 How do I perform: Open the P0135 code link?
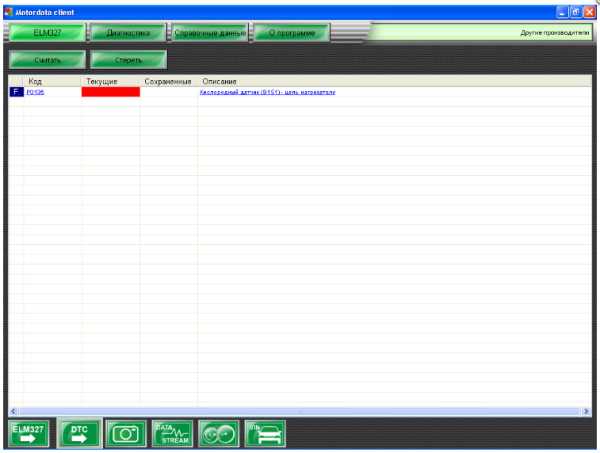[x=35, y=92]
